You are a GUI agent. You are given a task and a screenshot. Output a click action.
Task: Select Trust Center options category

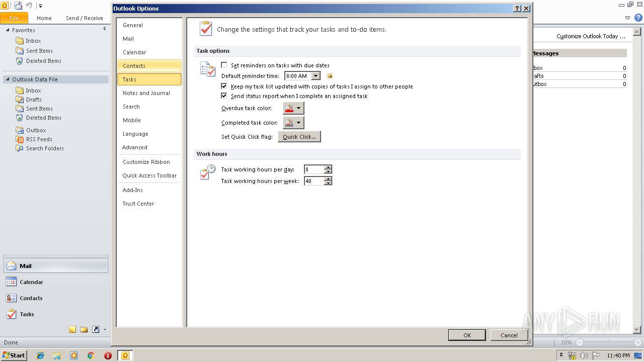click(x=149, y=204)
